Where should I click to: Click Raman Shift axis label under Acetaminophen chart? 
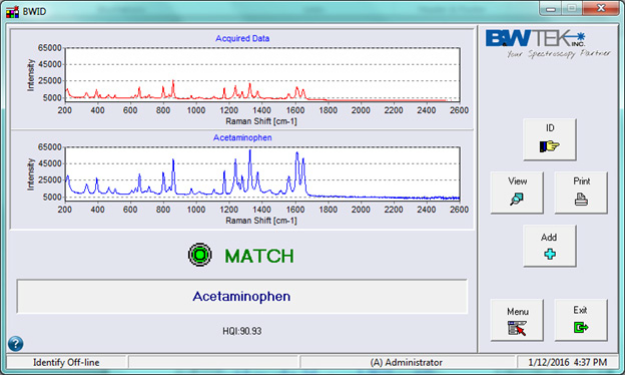click(x=261, y=220)
